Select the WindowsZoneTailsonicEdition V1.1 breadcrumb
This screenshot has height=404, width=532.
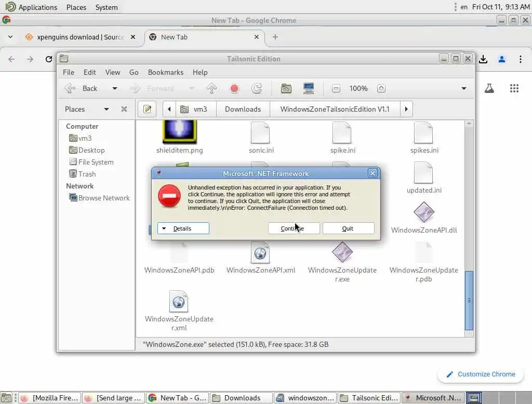(335, 109)
